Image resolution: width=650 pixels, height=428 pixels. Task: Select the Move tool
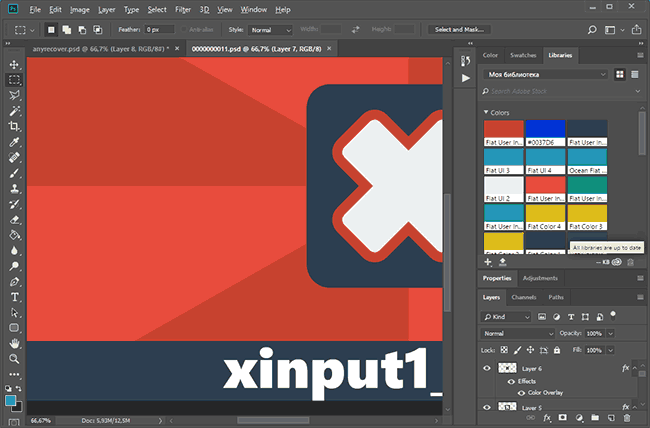[x=15, y=62]
